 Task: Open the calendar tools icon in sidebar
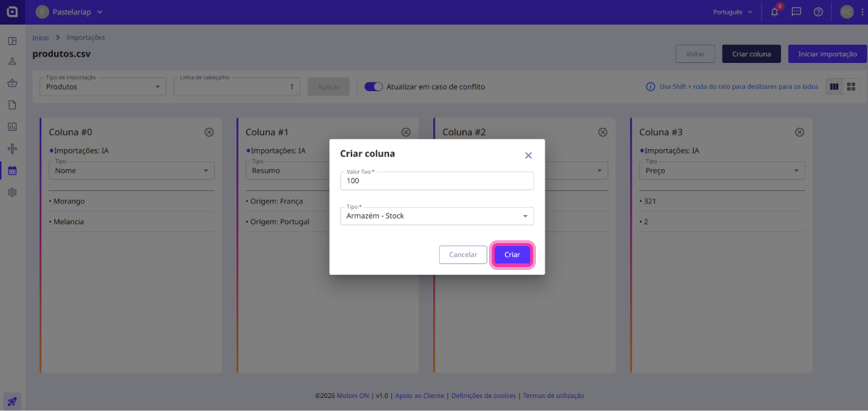pyautogui.click(x=12, y=171)
